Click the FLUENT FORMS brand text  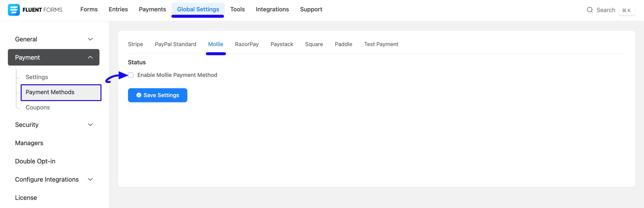(42, 10)
